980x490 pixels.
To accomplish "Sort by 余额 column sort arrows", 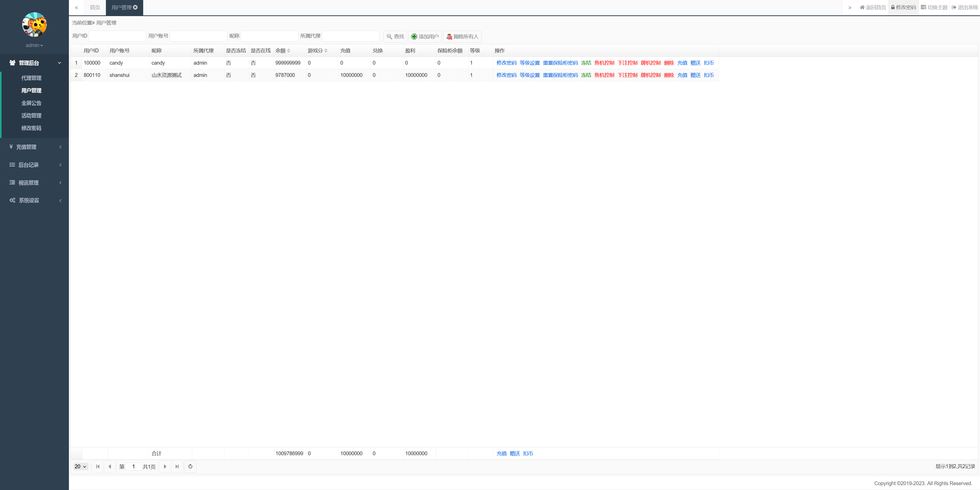I will point(289,51).
